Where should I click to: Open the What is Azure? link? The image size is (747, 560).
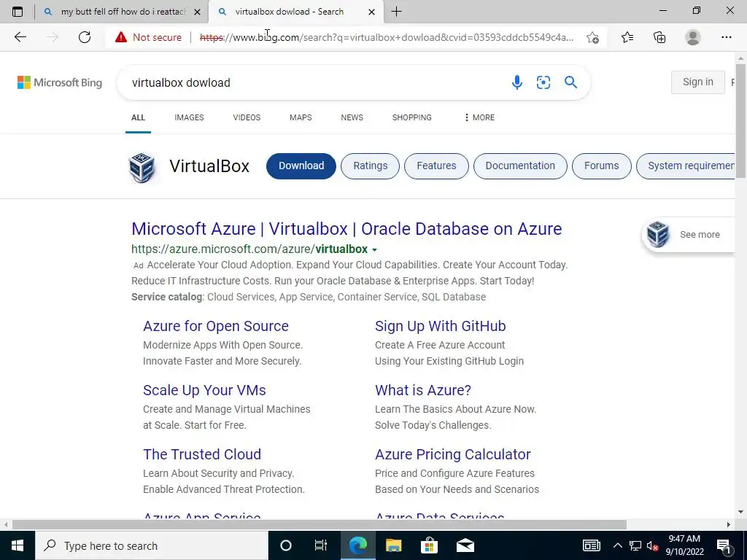pos(423,391)
